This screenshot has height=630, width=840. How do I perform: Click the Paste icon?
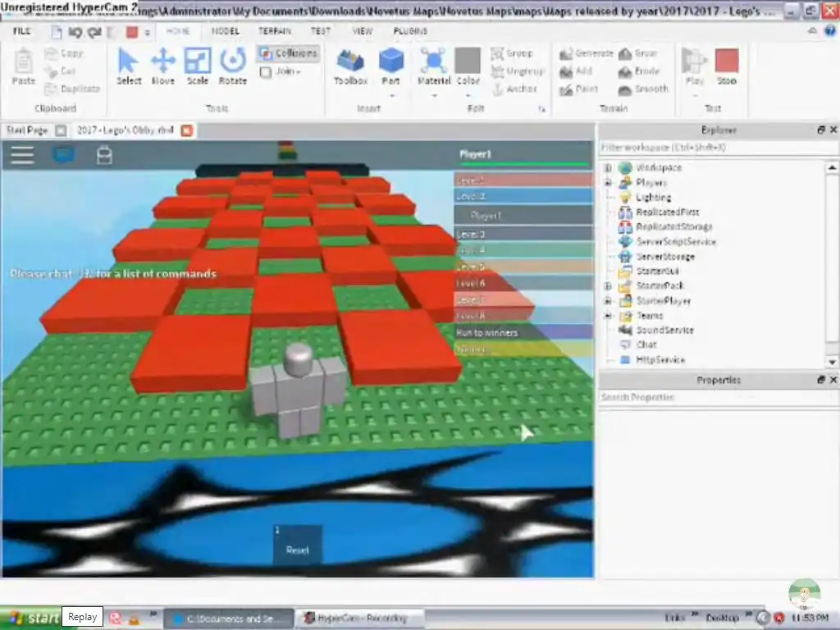(23, 66)
